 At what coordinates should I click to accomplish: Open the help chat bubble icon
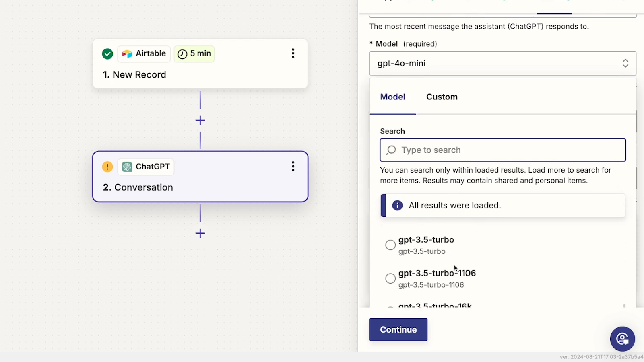(622, 339)
